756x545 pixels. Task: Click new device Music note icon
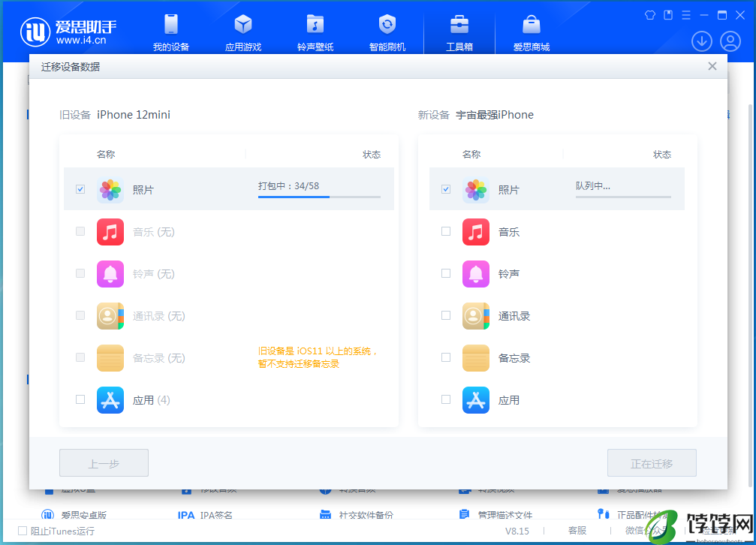[476, 231]
